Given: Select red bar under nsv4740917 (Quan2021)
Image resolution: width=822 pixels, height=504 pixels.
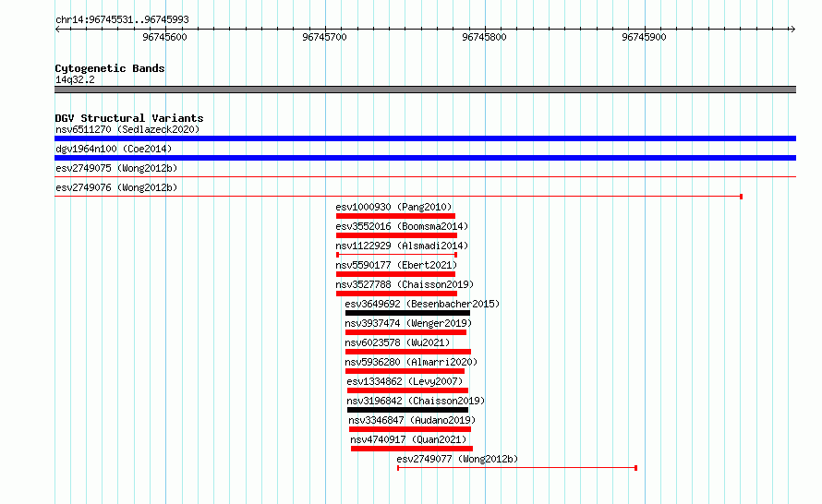Looking at the screenshot, I should [412, 449].
